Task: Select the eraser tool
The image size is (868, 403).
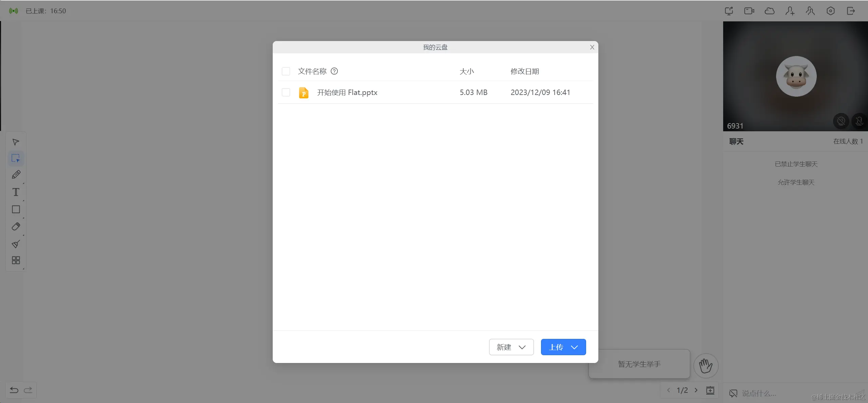Action: 16,227
